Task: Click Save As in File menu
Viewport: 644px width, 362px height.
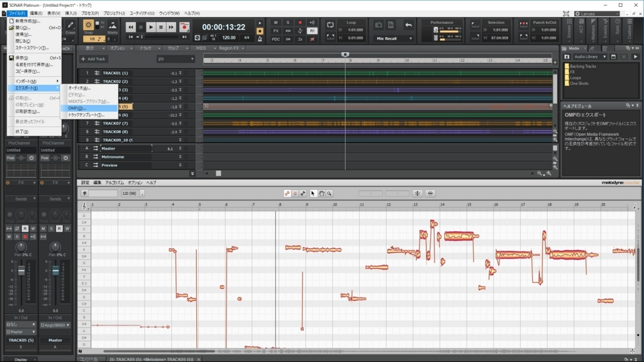Action: pos(34,65)
